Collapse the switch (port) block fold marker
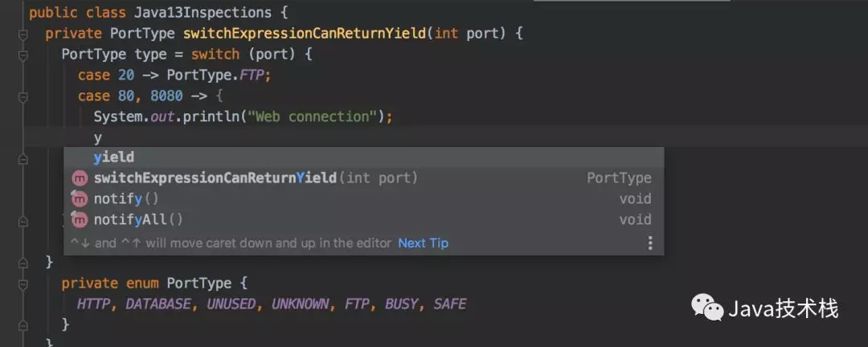The height and width of the screenshot is (347, 868). (23, 55)
